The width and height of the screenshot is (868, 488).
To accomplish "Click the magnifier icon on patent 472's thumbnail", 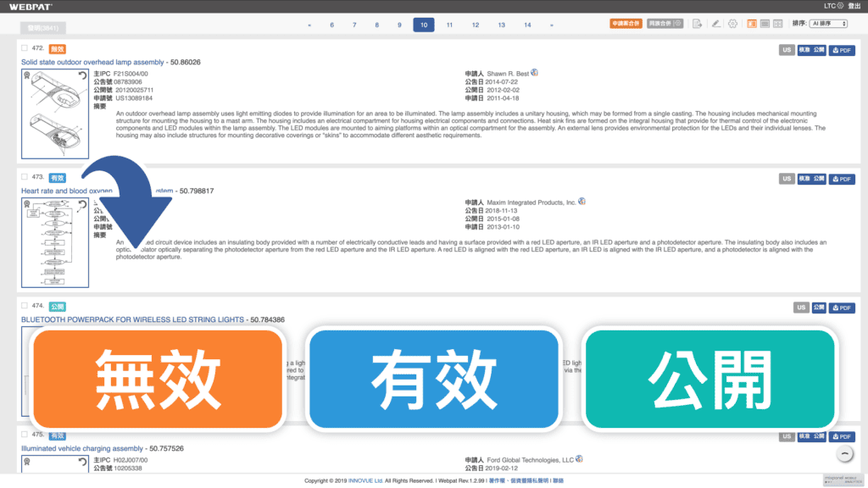I will pyautogui.click(x=26, y=75).
